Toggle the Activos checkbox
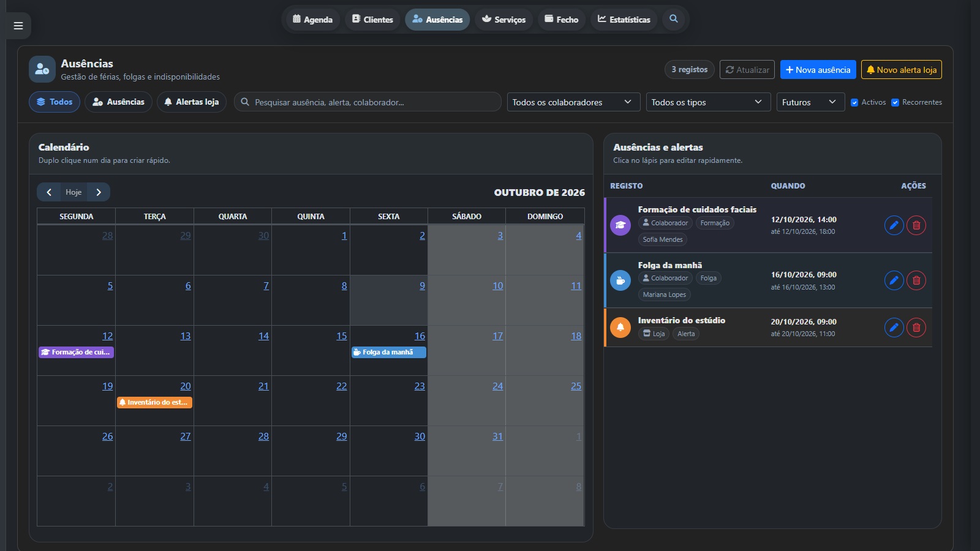This screenshot has width=980, height=551. pos(854,103)
